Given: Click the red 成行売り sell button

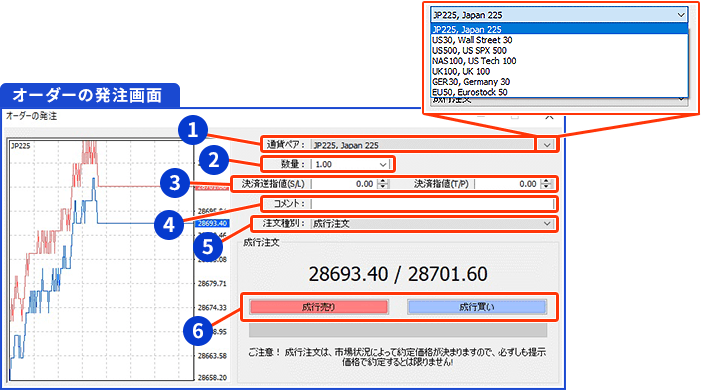Looking at the screenshot, I should tap(319, 307).
